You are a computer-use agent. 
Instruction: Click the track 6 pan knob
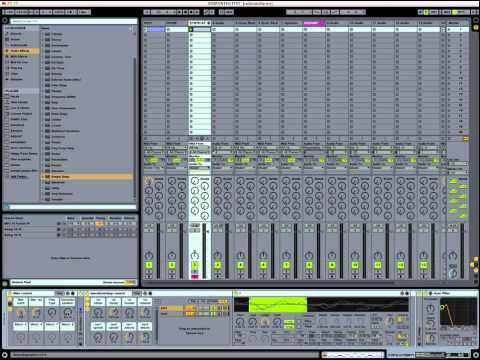pos(263,256)
